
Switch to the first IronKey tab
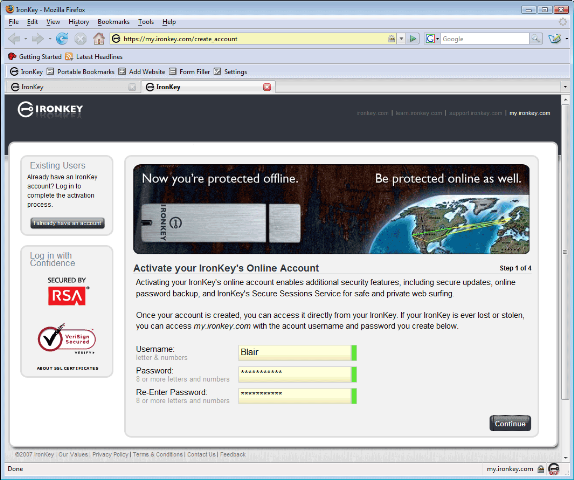(x=73, y=87)
